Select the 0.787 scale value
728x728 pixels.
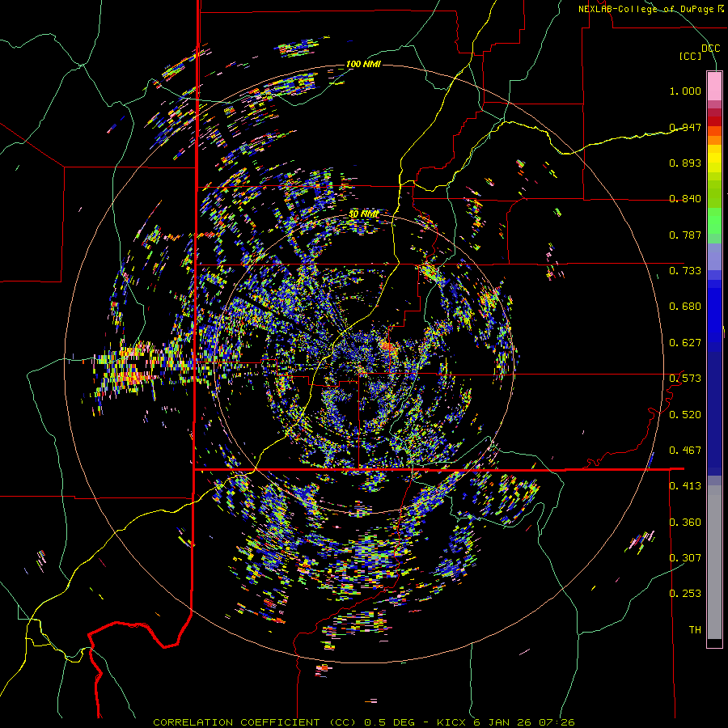(685, 235)
